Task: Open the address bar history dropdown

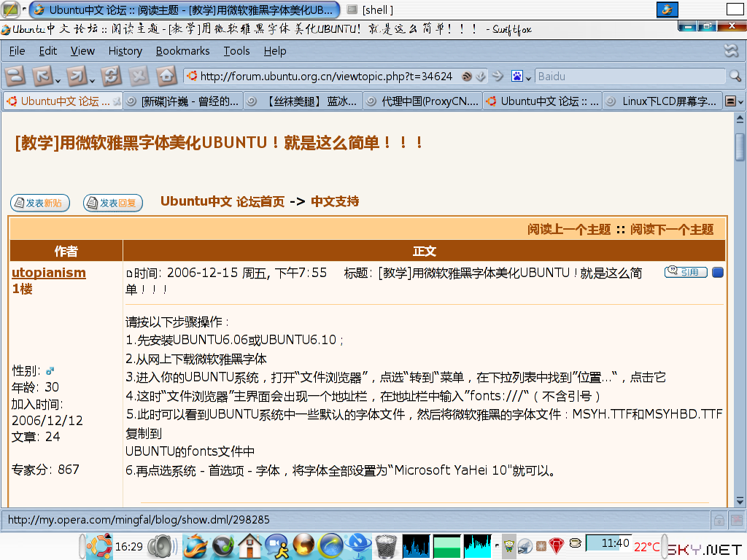Action: [481, 76]
